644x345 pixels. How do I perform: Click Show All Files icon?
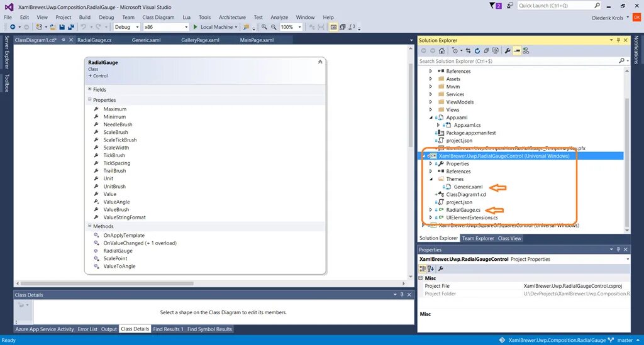[496, 51]
